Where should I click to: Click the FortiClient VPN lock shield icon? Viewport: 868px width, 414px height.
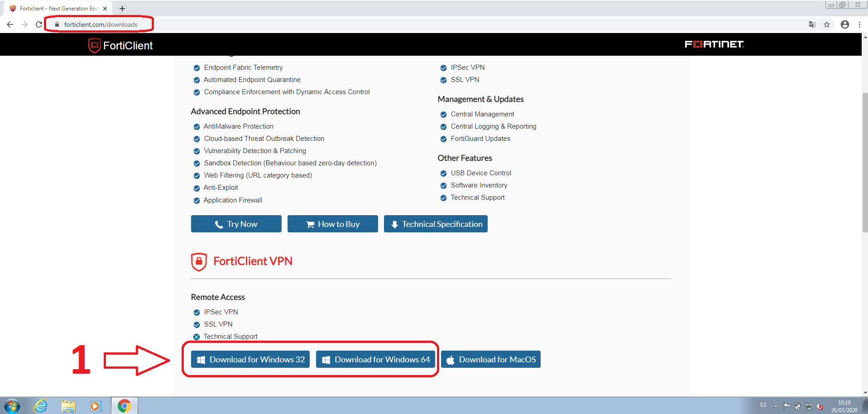(x=199, y=261)
